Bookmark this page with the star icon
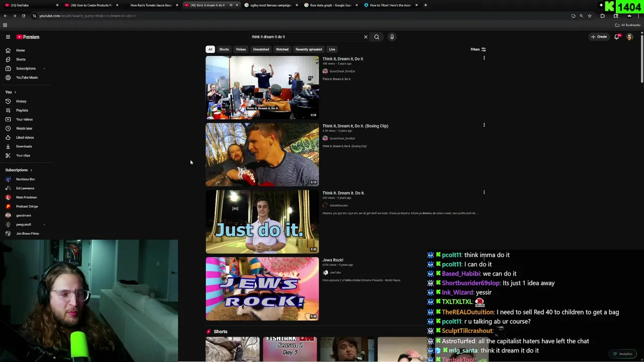 coord(590,16)
